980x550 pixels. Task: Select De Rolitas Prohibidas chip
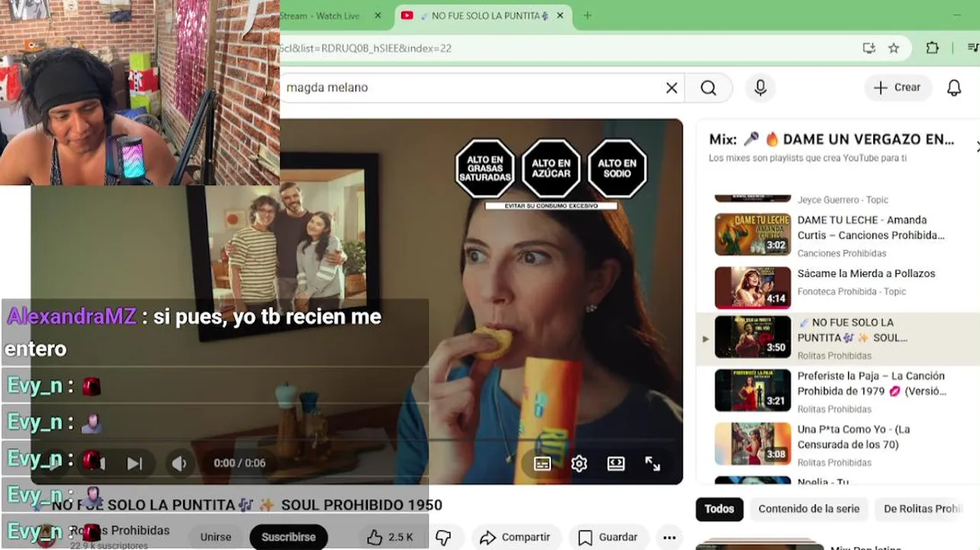click(x=922, y=509)
